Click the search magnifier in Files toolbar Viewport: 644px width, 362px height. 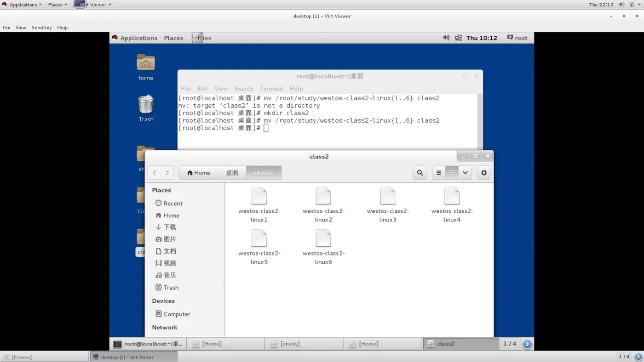[x=420, y=173]
